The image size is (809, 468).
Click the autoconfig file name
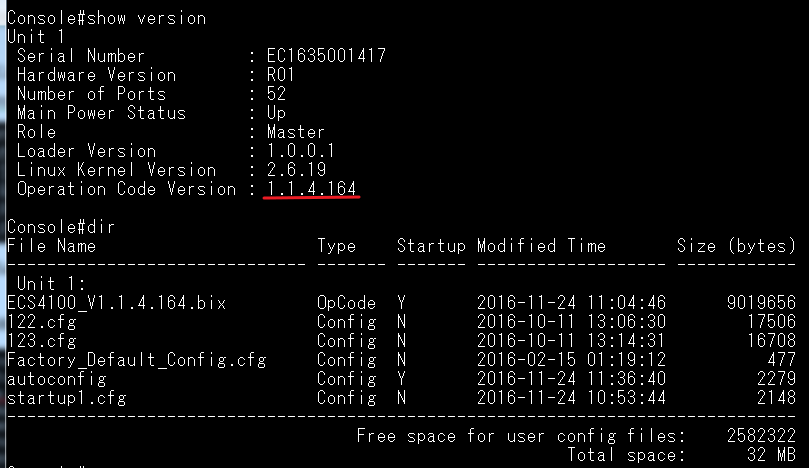click(57, 379)
